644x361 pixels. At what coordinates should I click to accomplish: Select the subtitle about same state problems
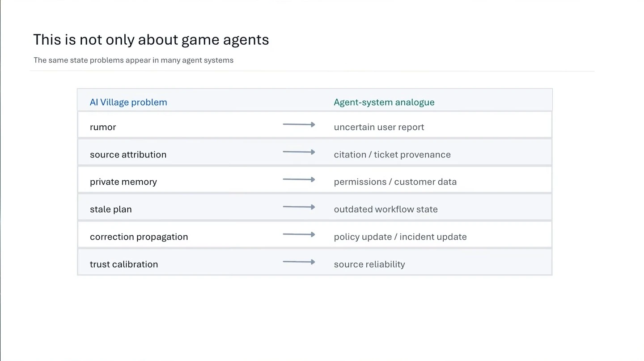[133, 60]
